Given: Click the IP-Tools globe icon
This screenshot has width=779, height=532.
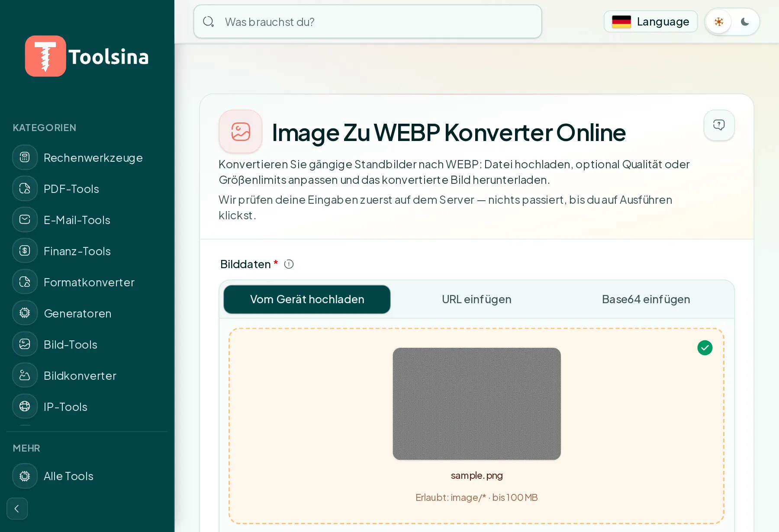Looking at the screenshot, I should tap(25, 407).
